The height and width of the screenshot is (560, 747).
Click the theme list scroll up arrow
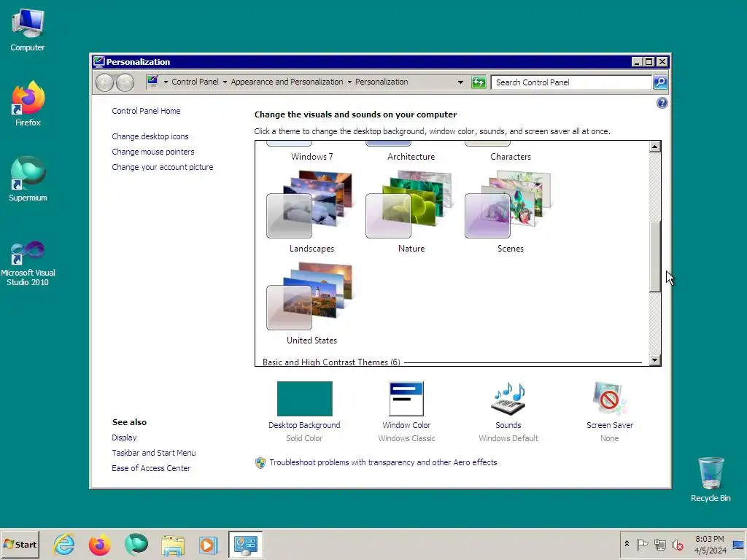tap(655, 147)
